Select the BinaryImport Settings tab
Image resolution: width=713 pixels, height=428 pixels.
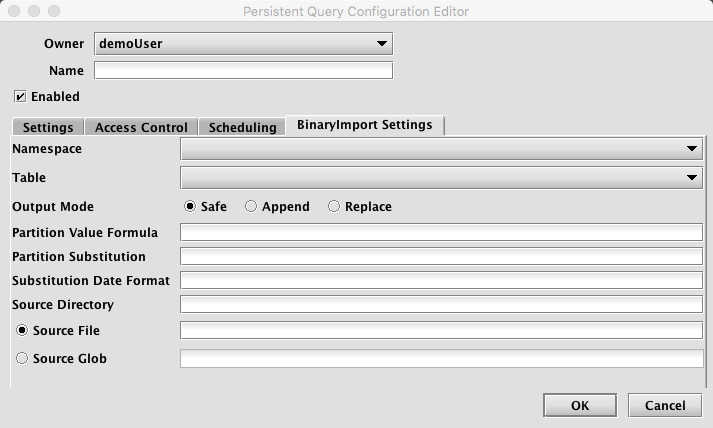365,125
